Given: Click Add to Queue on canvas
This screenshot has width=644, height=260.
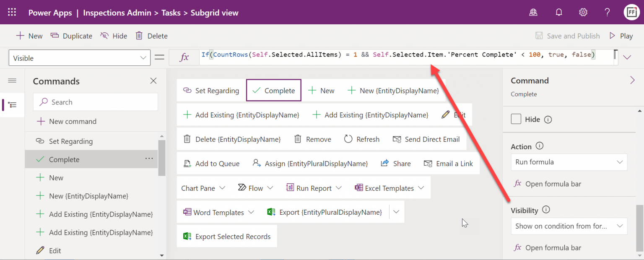Looking at the screenshot, I should point(212,164).
